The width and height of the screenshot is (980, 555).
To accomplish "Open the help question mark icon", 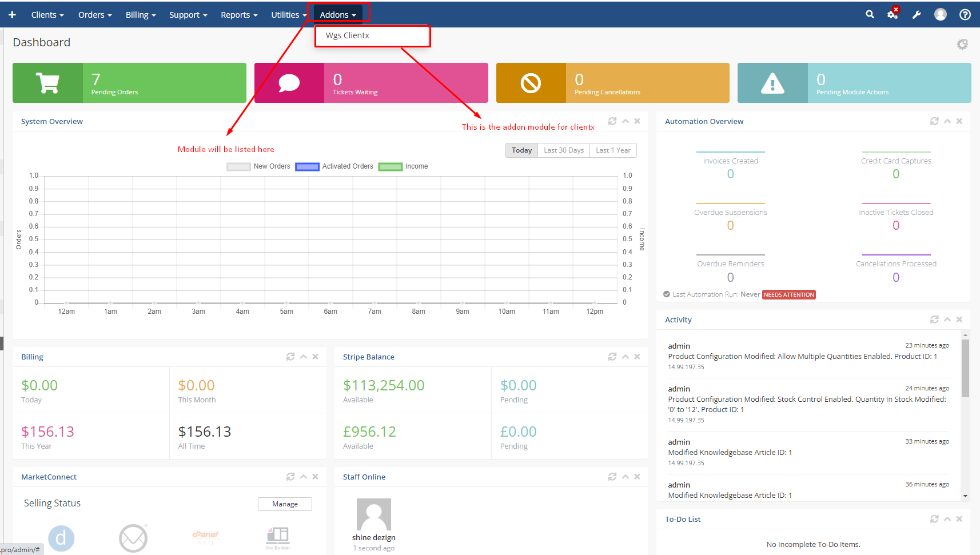I will coord(965,15).
